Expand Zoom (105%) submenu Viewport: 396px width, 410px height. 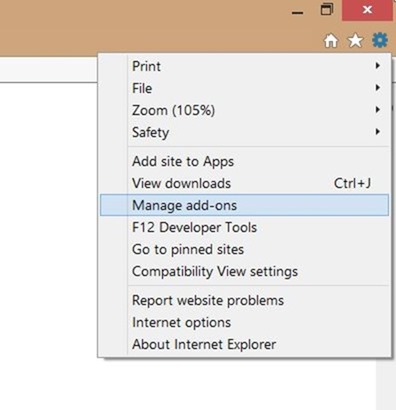point(244,110)
